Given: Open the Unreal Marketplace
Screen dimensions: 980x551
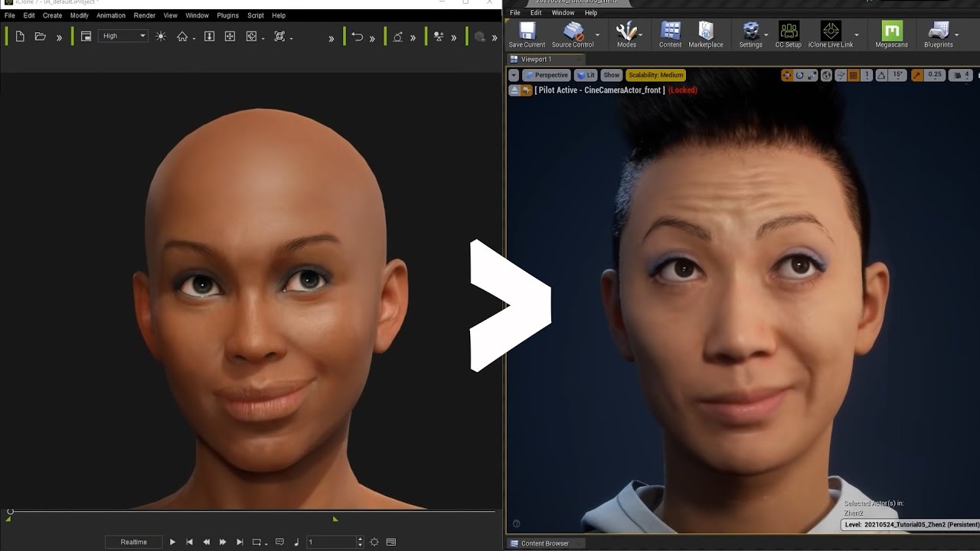Looking at the screenshot, I should pyautogui.click(x=706, y=35).
